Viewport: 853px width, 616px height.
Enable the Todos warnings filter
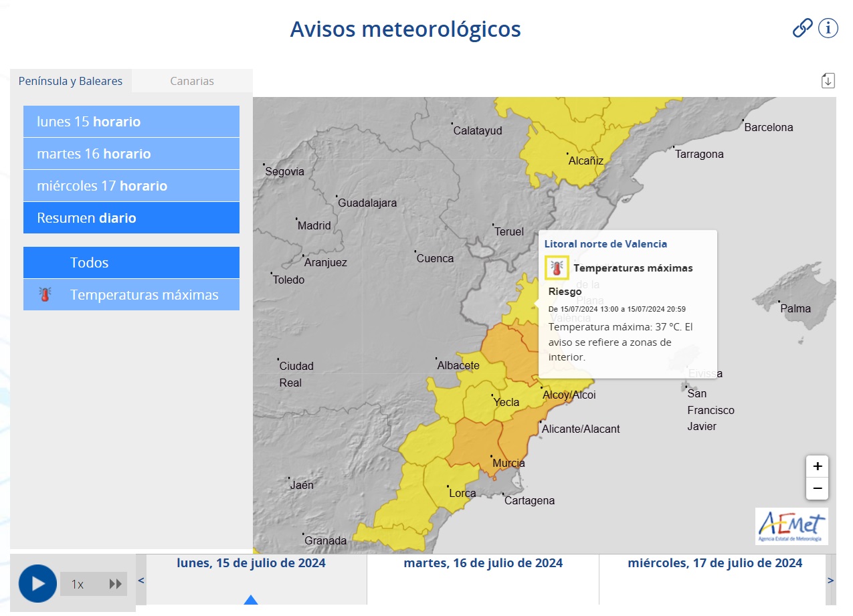pos(131,262)
